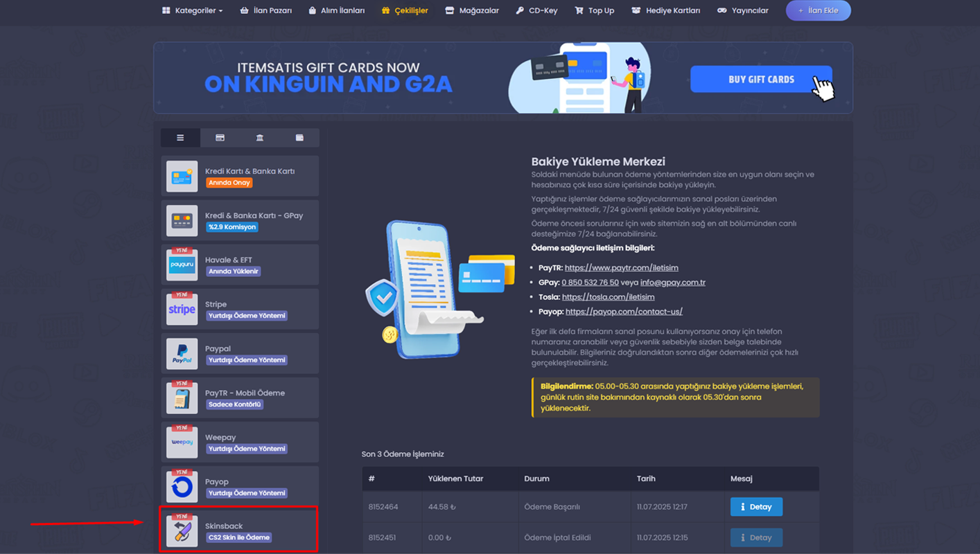Open the Top Up menu item
The image size is (980, 554).
point(595,10)
